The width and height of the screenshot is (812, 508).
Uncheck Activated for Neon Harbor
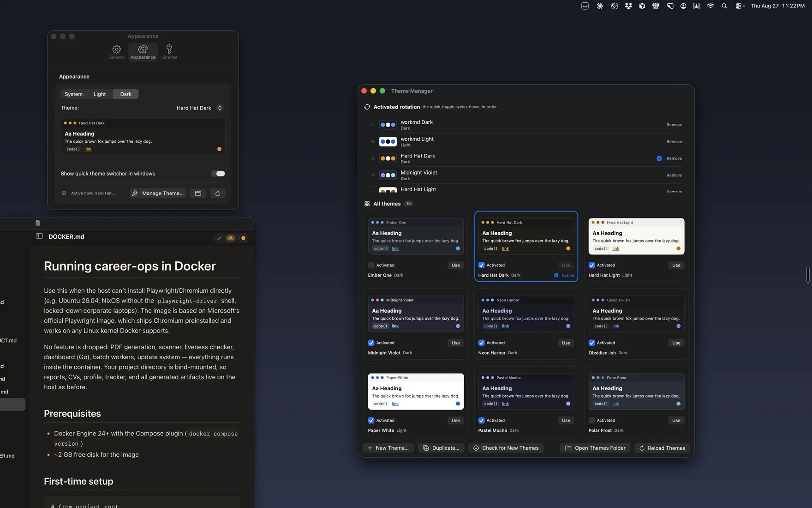[481, 343]
